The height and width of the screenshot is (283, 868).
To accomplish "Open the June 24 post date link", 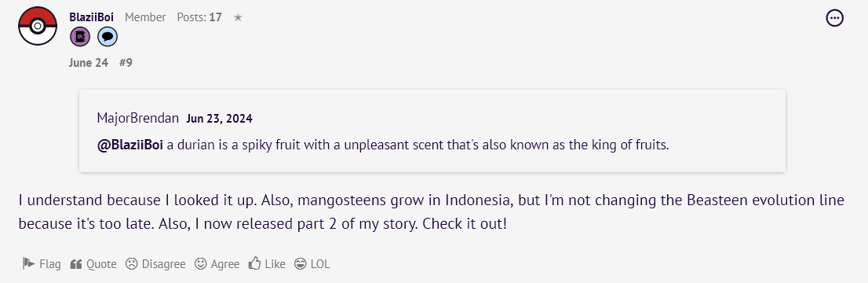I will point(89,63).
